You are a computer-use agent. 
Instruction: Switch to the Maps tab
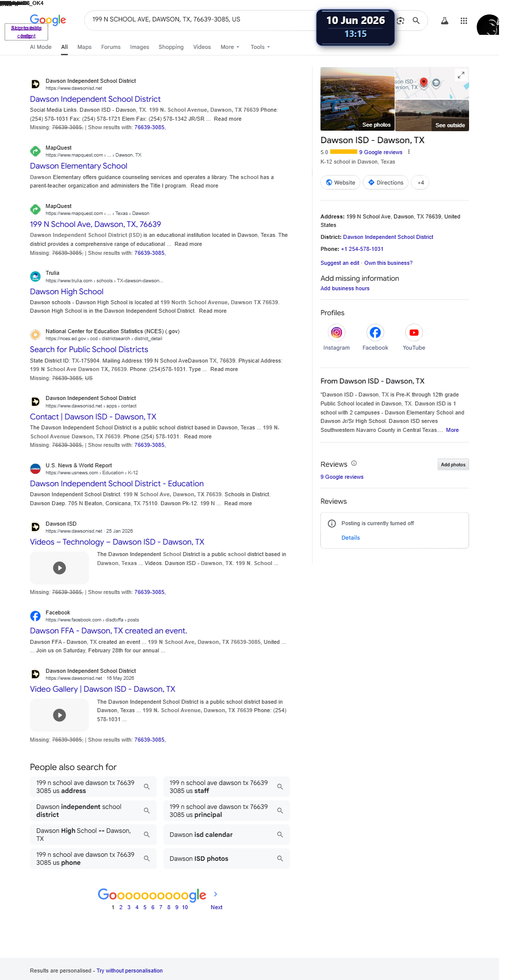point(84,47)
